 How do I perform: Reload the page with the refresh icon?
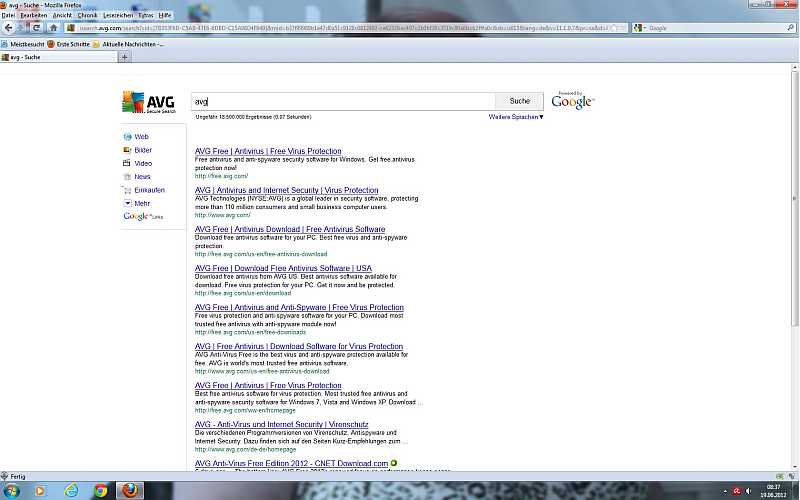click(x=37, y=28)
